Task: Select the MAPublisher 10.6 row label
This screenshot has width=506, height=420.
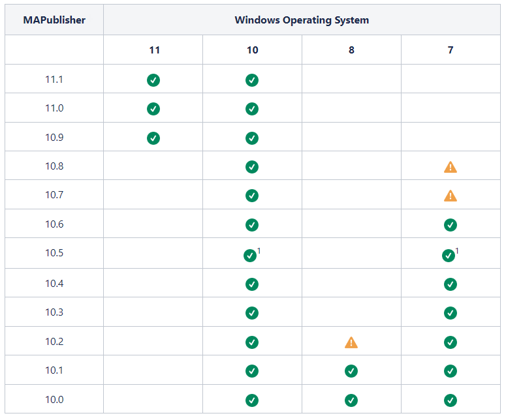Action: 54,224
